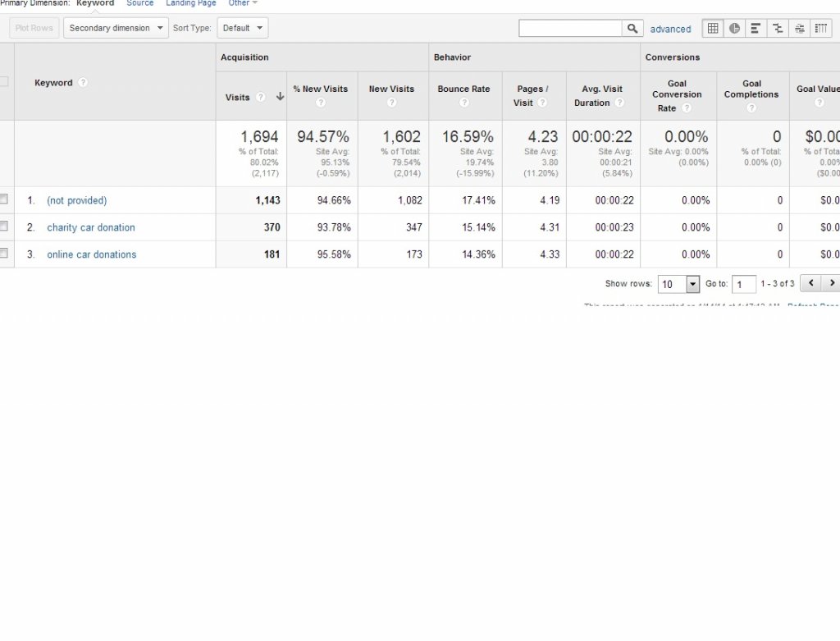Go to next page of results
The image size is (840, 641).
click(831, 283)
